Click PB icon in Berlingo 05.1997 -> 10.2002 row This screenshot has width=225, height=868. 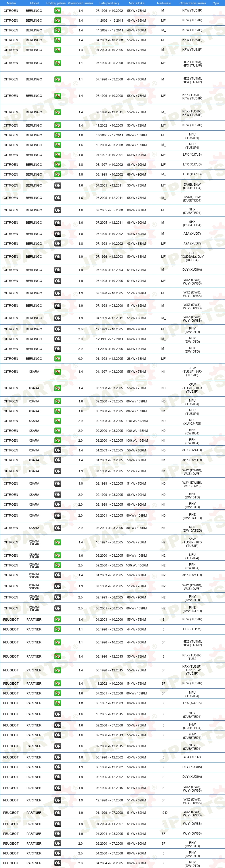58,164
